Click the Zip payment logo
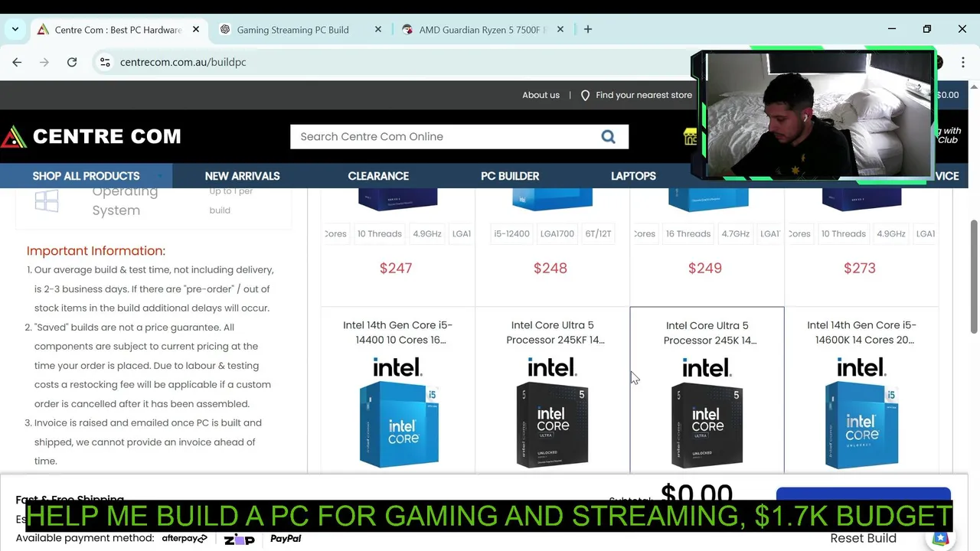 pyautogui.click(x=239, y=539)
